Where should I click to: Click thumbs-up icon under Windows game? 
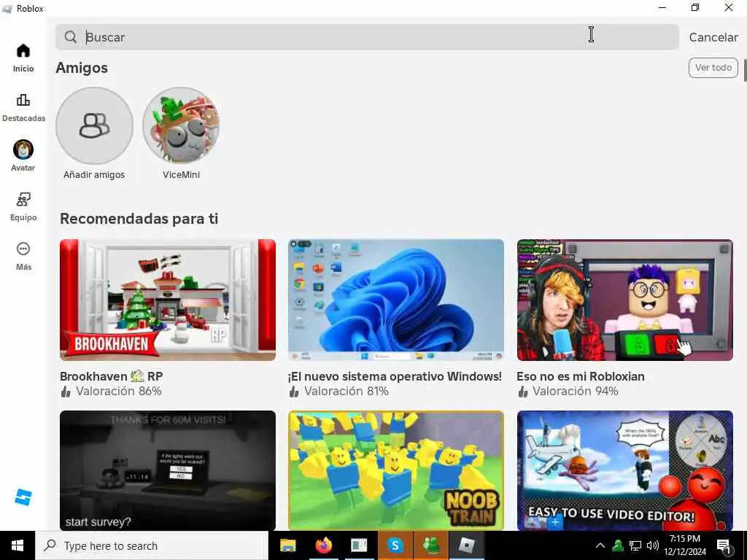[294, 392]
